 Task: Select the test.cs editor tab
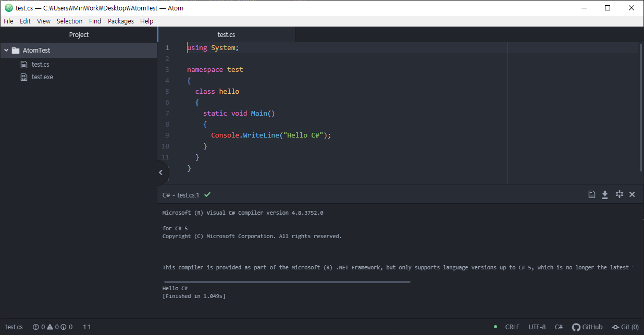pyautogui.click(x=226, y=35)
